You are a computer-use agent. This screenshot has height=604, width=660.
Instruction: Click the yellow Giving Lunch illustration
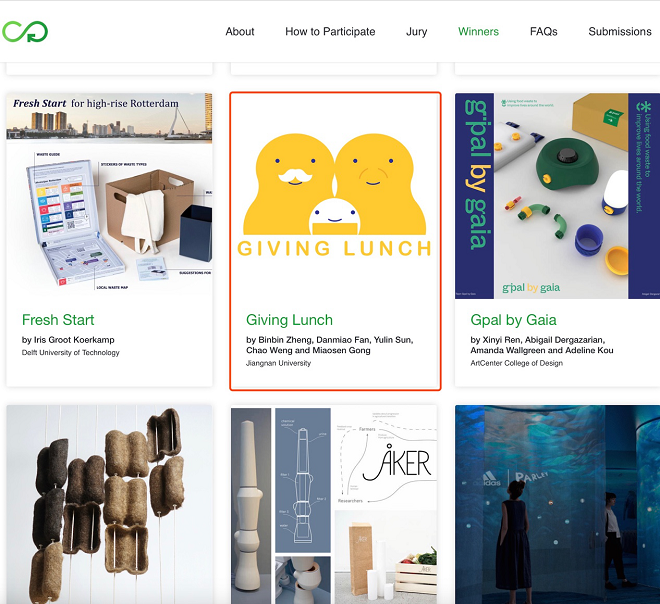pos(335,195)
